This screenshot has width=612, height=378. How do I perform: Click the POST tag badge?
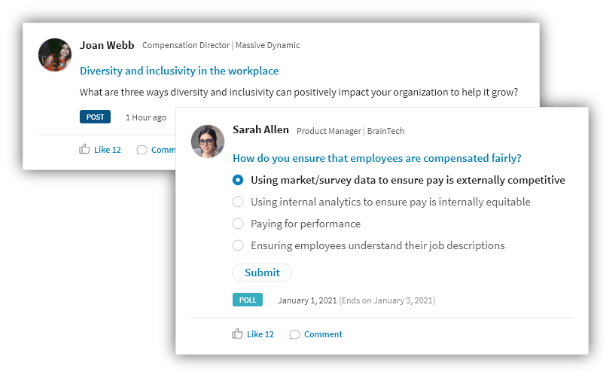coord(95,117)
